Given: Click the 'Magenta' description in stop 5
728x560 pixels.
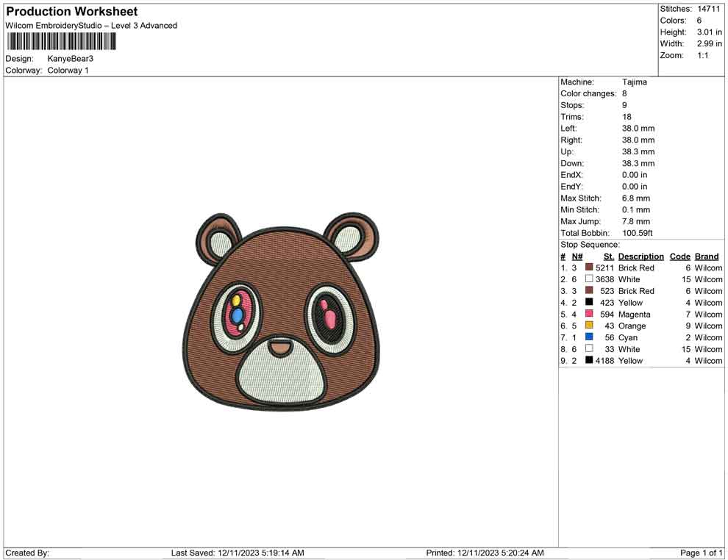Looking at the screenshot, I should coord(634,314).
